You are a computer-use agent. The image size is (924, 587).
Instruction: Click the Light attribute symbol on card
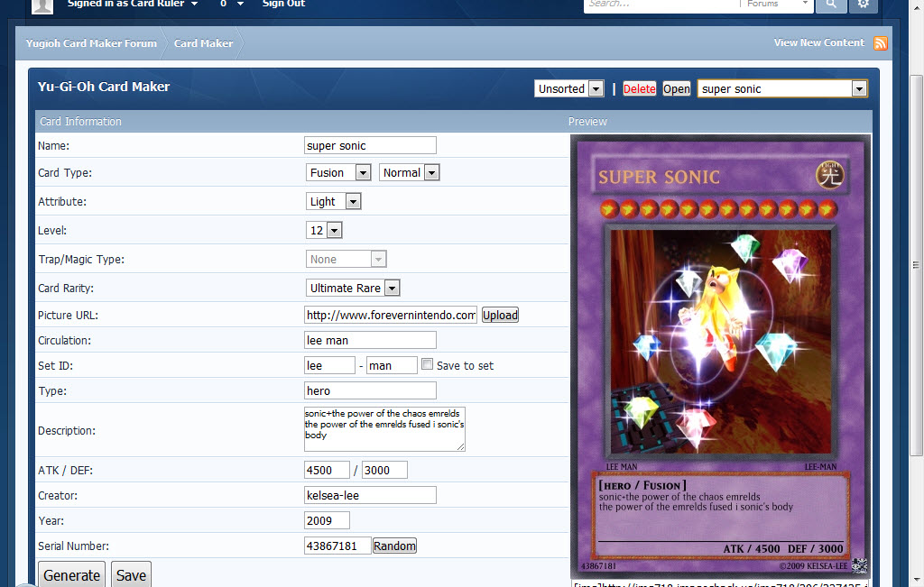pos(830,175)
